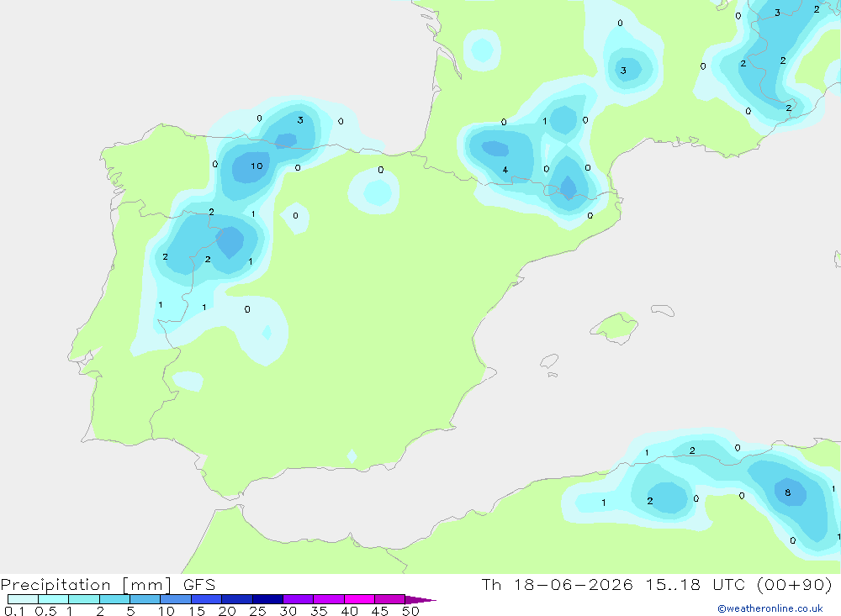The height and width of the screenshot is (616, 841).
Task: Click the '35' legend scale label
Action: 319,611
